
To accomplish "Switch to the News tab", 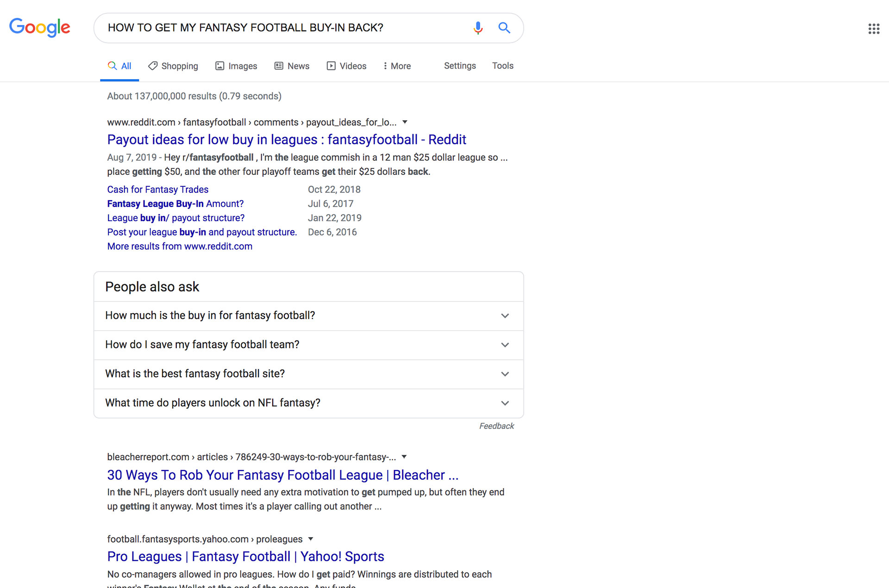I will coord(292,66).
